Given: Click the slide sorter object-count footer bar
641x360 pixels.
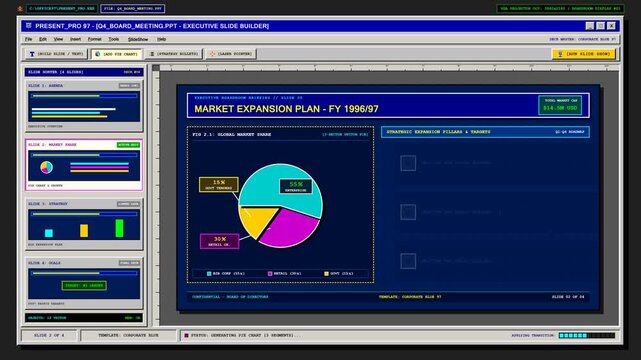Looking at the screenshot, I should pyautogui.click(x=84, y=318).
